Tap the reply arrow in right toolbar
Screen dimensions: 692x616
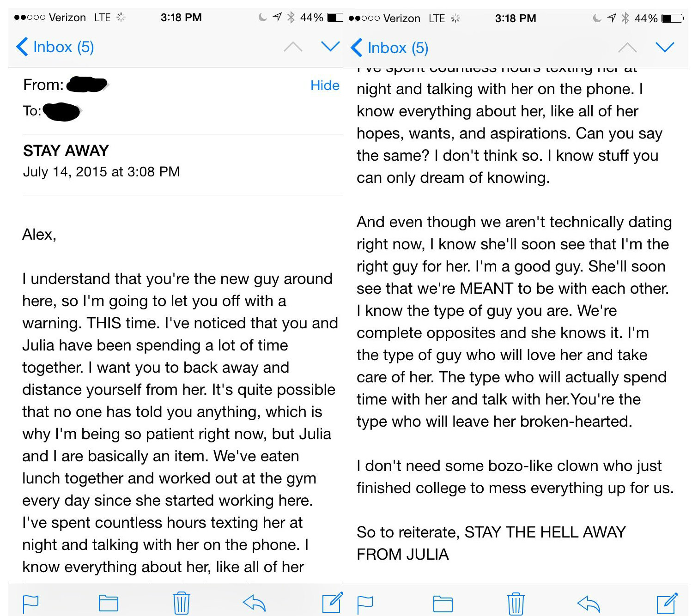[x=589, y=604]
